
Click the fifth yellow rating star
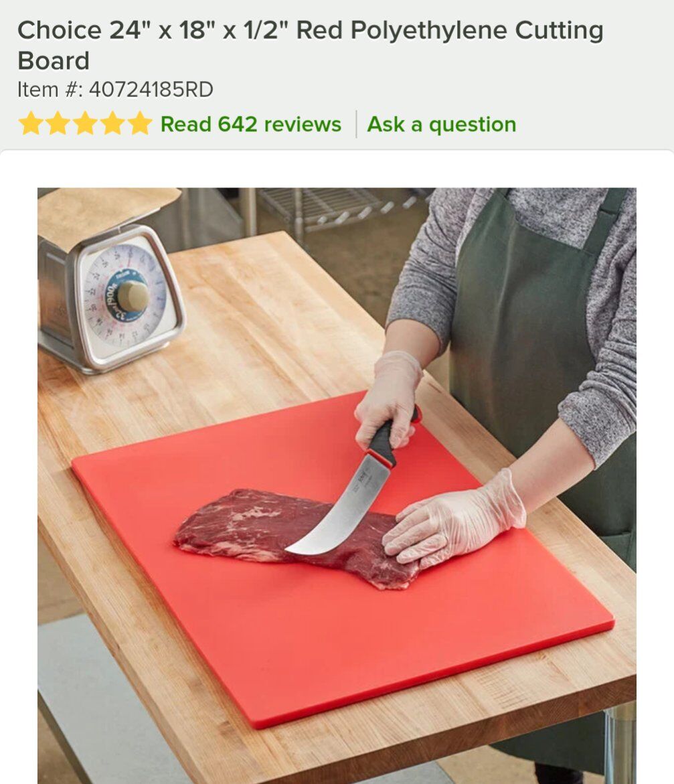[139, 124]
